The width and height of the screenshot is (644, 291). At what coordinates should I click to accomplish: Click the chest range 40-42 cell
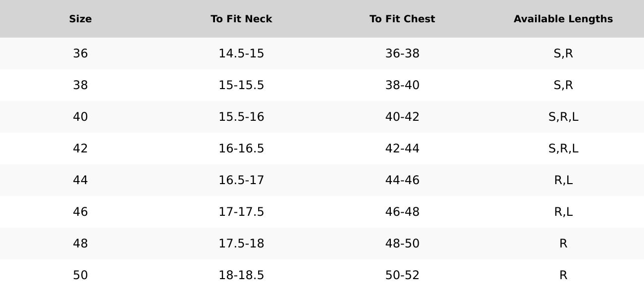pos(402,117)
